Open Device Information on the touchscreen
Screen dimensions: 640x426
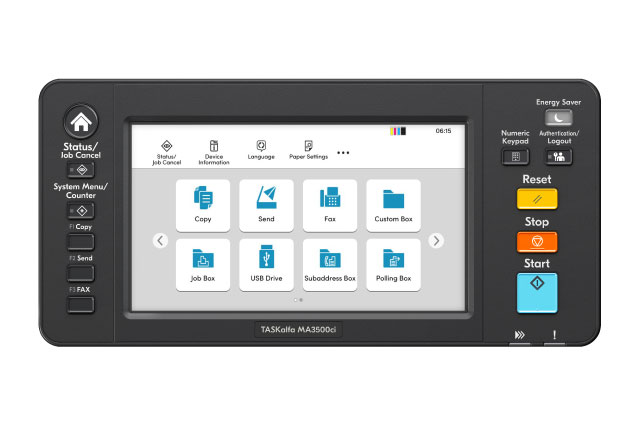tap(213, 151)
